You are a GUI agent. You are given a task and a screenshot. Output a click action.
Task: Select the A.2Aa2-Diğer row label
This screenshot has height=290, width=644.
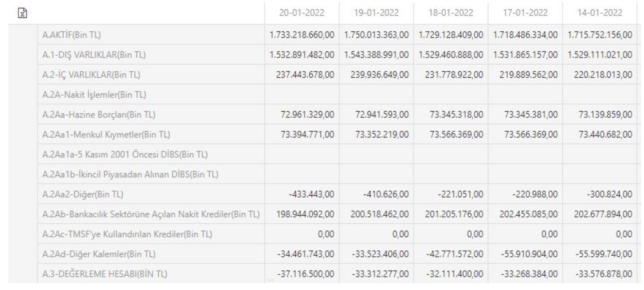tap(83, 195)
